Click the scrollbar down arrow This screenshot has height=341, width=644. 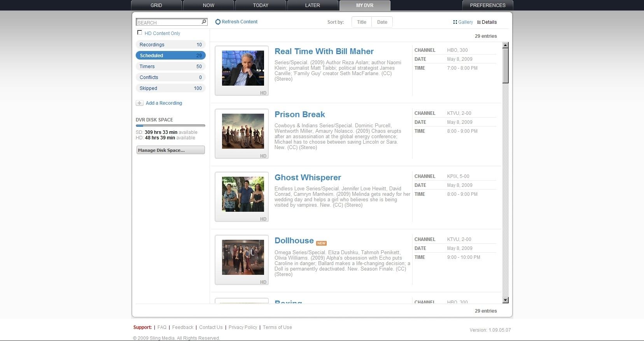point(506,300)
